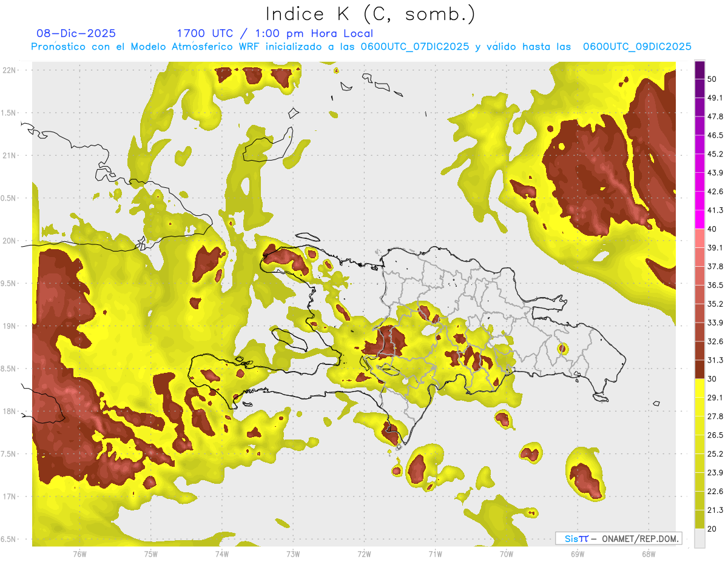This screenshot has height=562, width=728.
Task: Click the dark brown colorbar swatch between 30 and 31.3
Action: [699, 369]
